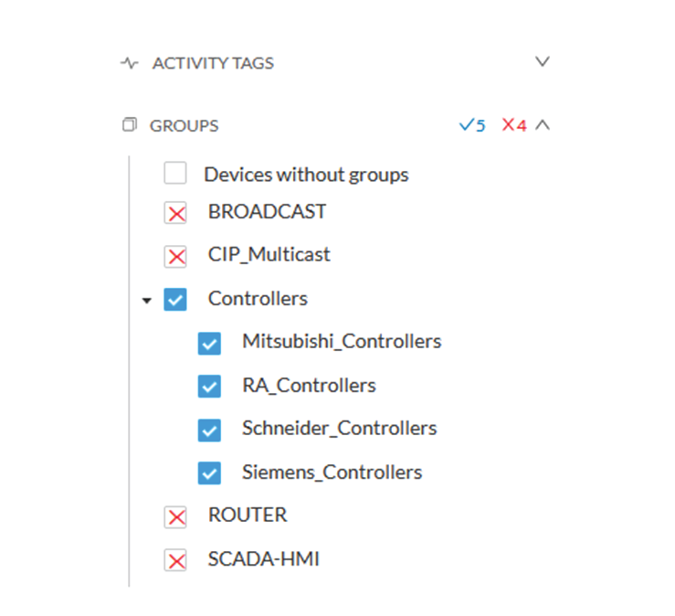Select the ACTIVITY TAGS section header
Image resolution: width=675 pixels, height=616 pixels.
point(213,63)
